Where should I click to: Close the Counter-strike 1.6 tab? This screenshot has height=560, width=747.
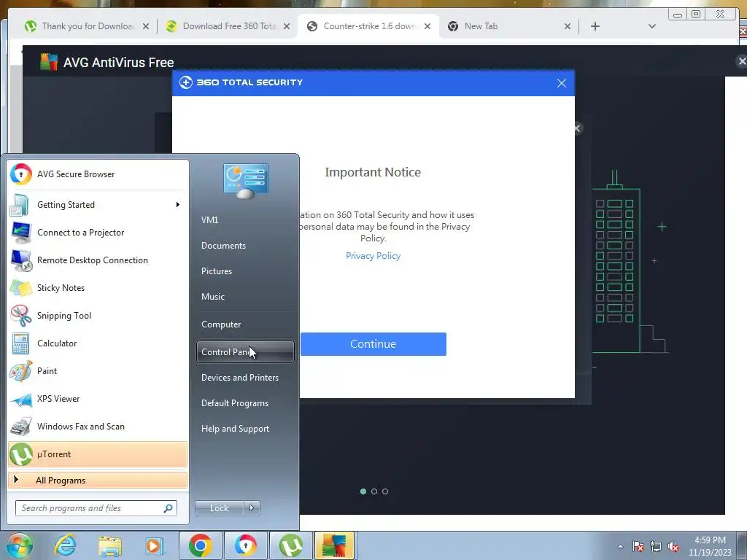coord(427,26)
